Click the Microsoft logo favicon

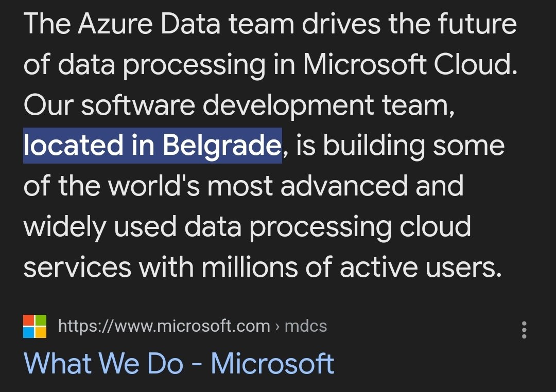point(35,326)
